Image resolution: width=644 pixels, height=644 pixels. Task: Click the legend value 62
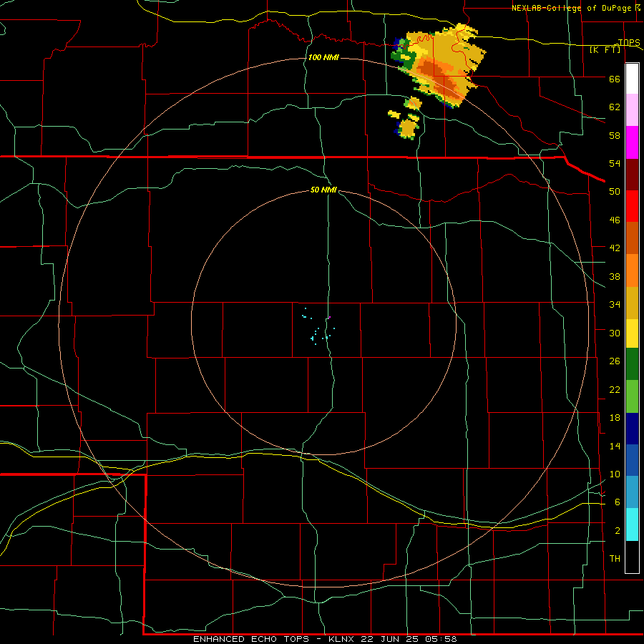pos(615,107)
